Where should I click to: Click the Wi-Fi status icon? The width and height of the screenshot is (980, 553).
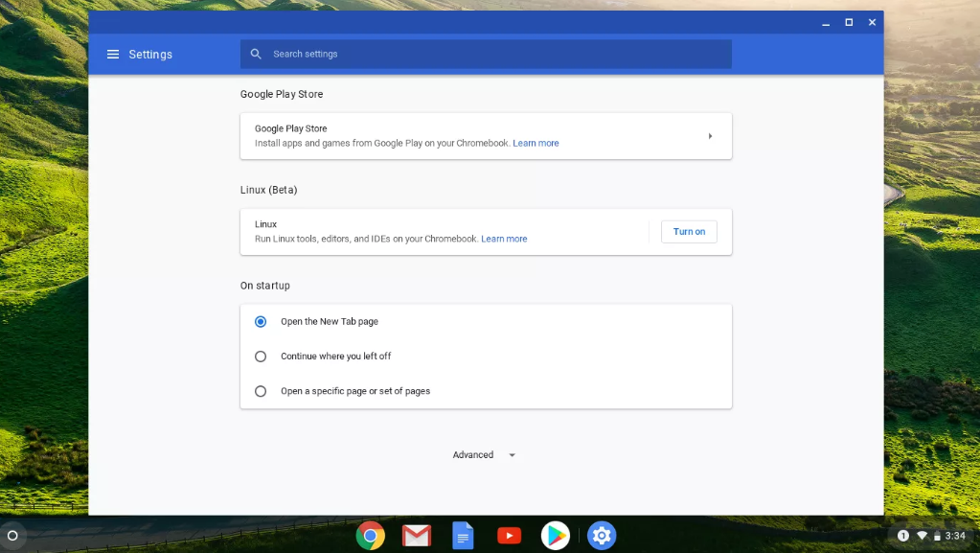click(922, 536)
